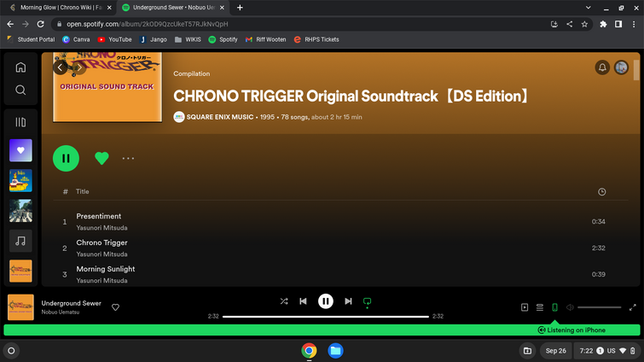Image resolution: width=644 pixels, height=362 pixels.
Task: Click the song progress bar
Action: click(x=326, y=317)
